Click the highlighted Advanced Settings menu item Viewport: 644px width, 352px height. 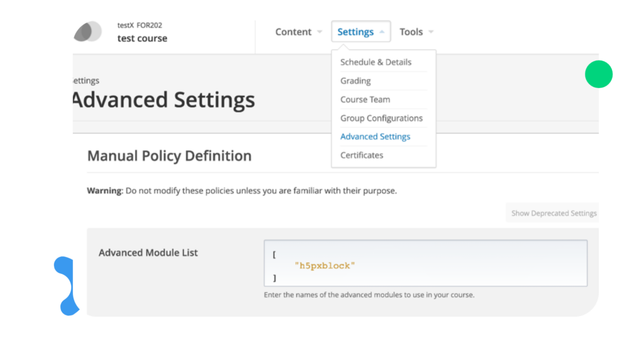(375, 137)
